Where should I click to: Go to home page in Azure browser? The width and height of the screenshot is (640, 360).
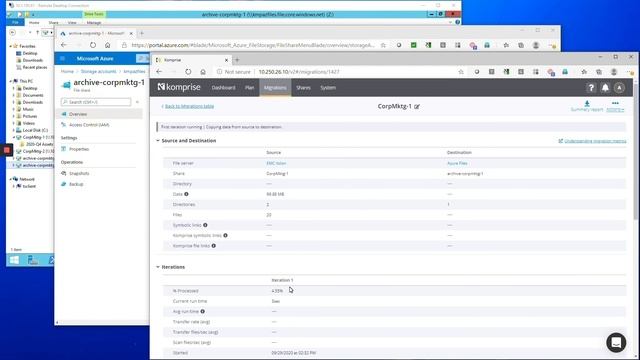click(107, 45)
